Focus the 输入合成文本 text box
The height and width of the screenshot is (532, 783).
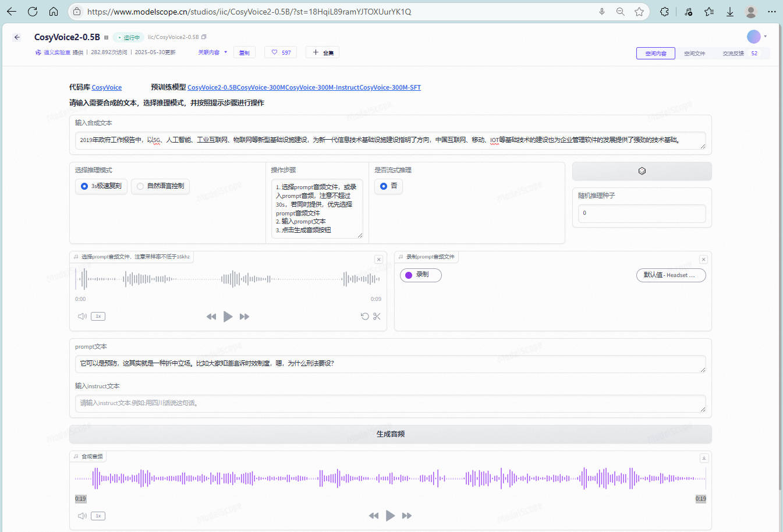[x=390, y=140]
